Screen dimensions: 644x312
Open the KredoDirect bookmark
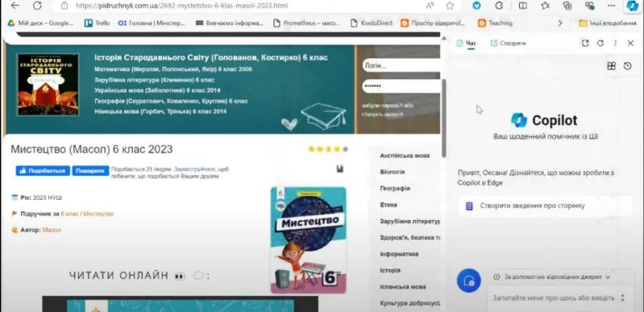click(372, 23)
